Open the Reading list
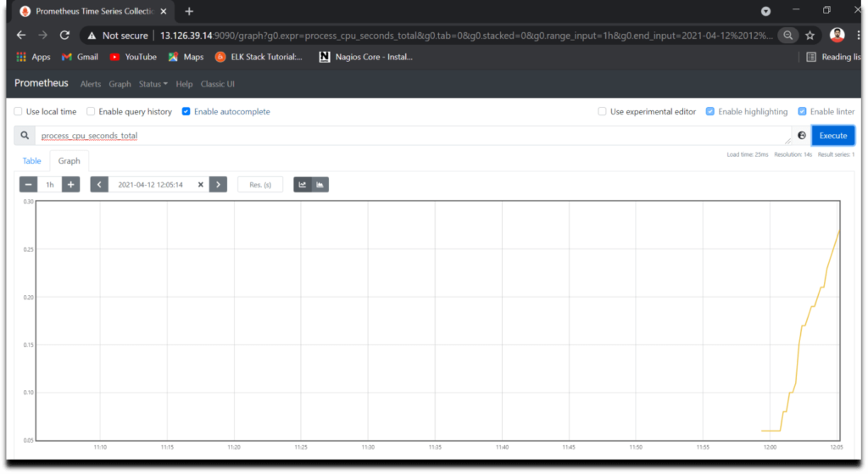This screenshot has width=868, height=474. (834, 57)
